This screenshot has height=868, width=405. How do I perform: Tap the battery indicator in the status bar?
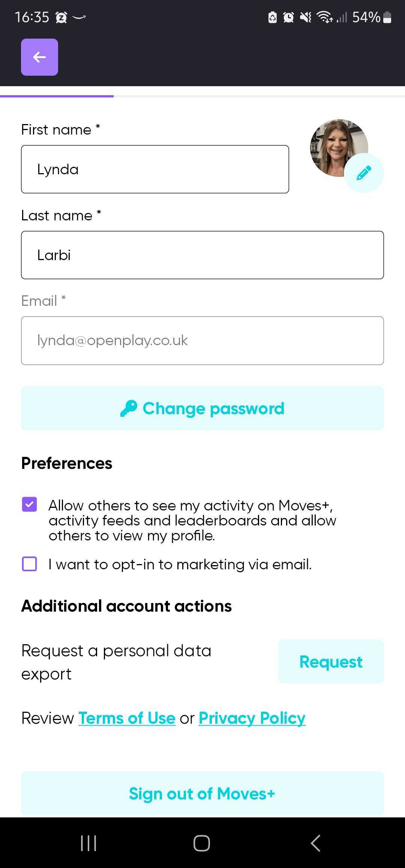(x=387, y=17)
